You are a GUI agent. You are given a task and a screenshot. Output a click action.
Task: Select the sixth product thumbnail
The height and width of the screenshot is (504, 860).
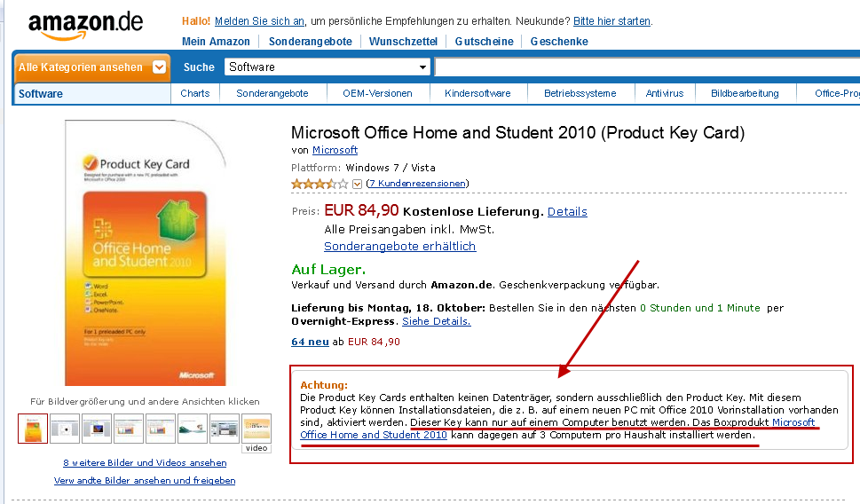coord(193,429)
